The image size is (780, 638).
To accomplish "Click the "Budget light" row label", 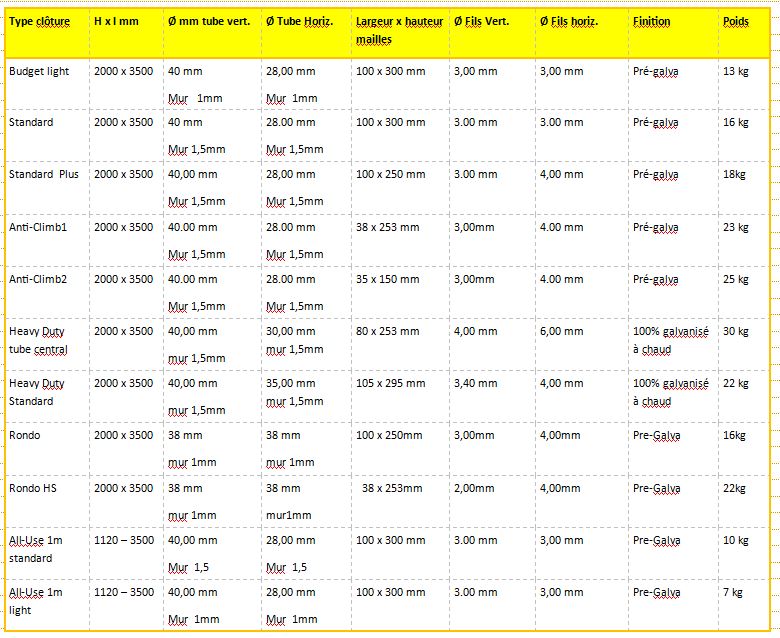I will pyautogui.click(x=39, y=71).
